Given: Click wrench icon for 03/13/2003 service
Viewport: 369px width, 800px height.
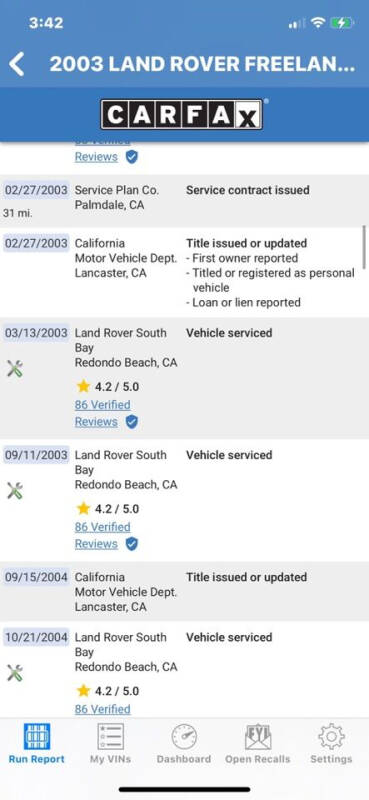Looking at the screenshot, I should pyautogui.click(x=15, y=368).
